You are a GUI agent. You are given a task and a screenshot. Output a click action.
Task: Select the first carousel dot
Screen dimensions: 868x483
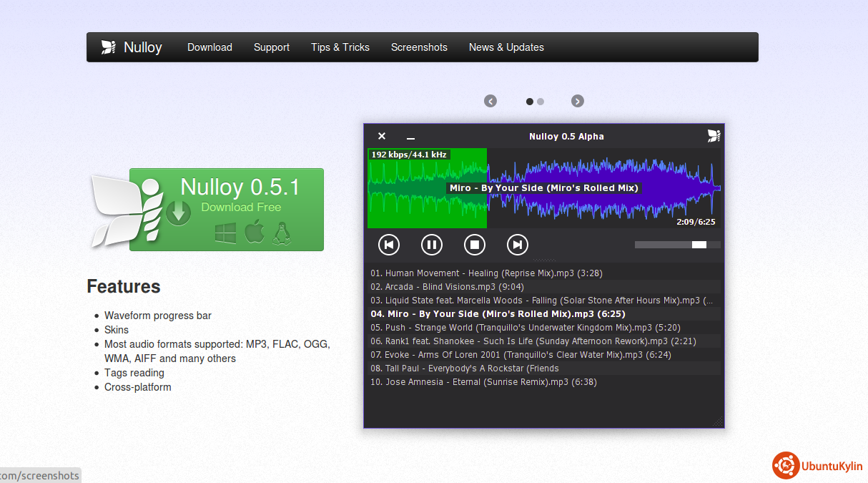[530, 102]
